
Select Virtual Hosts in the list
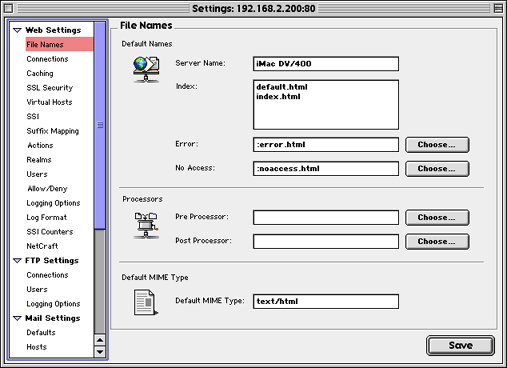pyautogui.click(x=49, y=102)
